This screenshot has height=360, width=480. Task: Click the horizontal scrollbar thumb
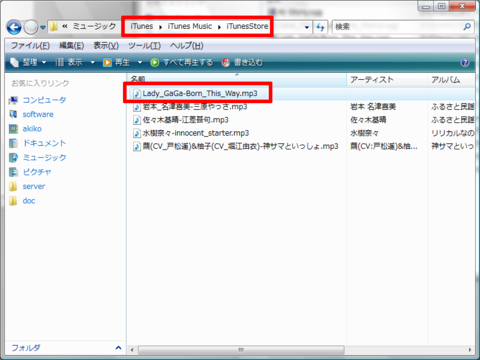point(241,350)
